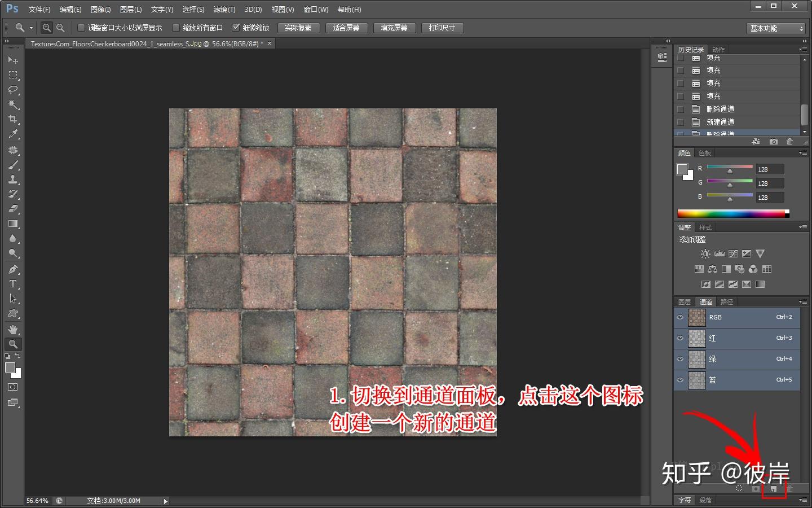
Task: Enable the 细微缩放 checkbox
Action: (236, 27)
